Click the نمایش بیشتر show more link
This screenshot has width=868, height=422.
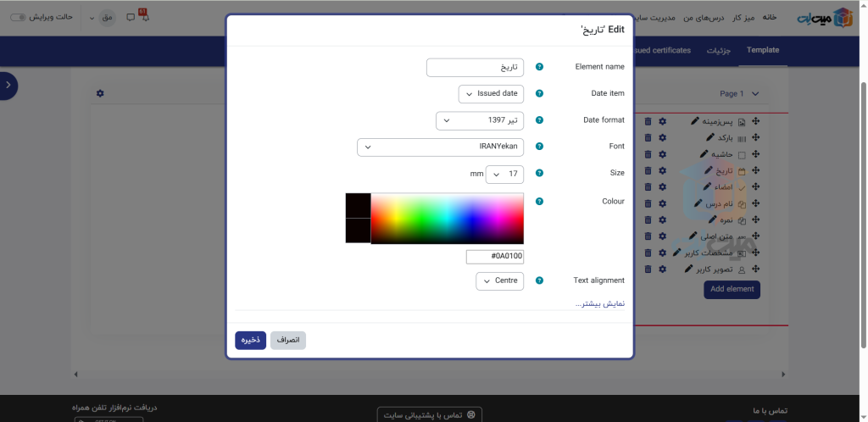(x=600, y=303)
